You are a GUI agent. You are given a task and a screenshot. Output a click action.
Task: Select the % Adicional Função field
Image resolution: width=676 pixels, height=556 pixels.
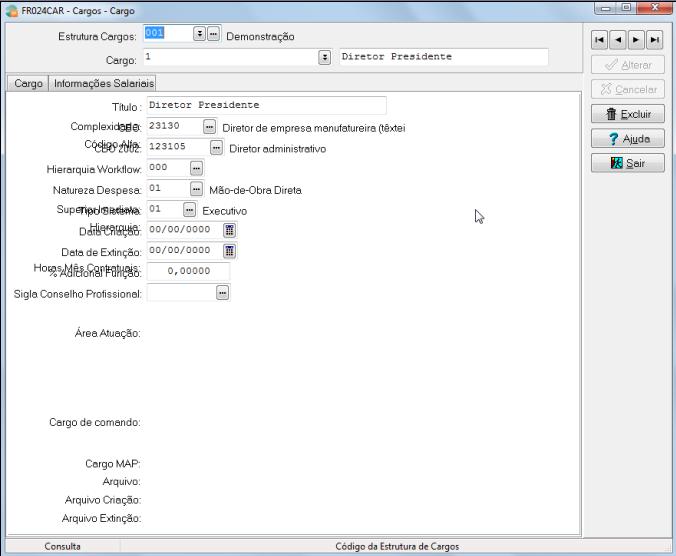coord(187,271)
